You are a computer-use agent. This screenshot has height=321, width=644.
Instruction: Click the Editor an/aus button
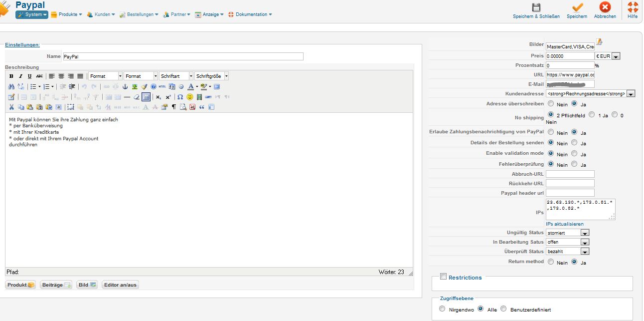(120, 285)
